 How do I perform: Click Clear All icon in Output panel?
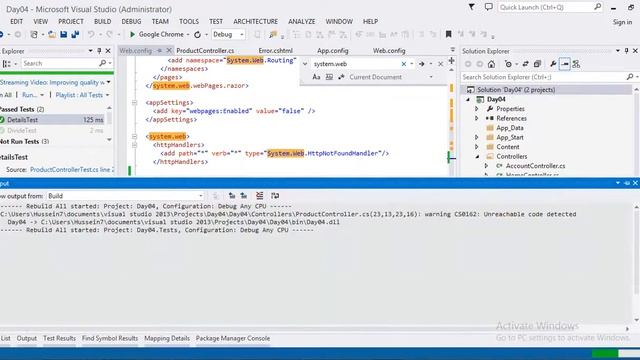point(259,196)
